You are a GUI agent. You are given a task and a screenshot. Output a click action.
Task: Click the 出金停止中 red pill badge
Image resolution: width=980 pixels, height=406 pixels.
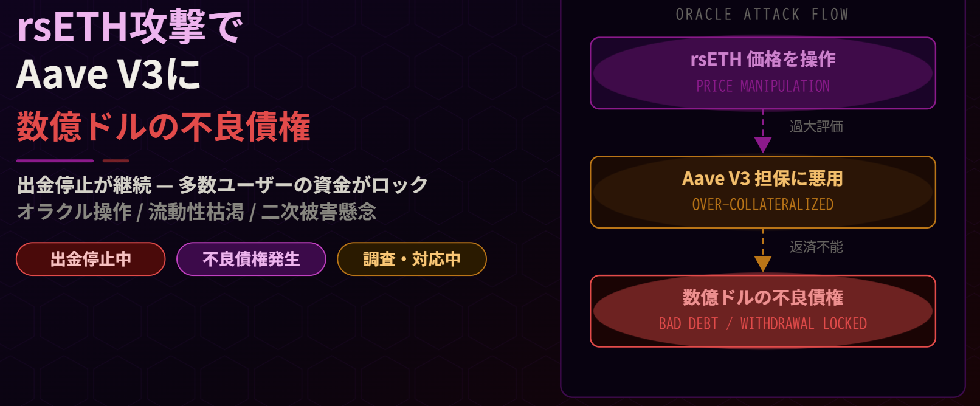click(x=91, y=259)
